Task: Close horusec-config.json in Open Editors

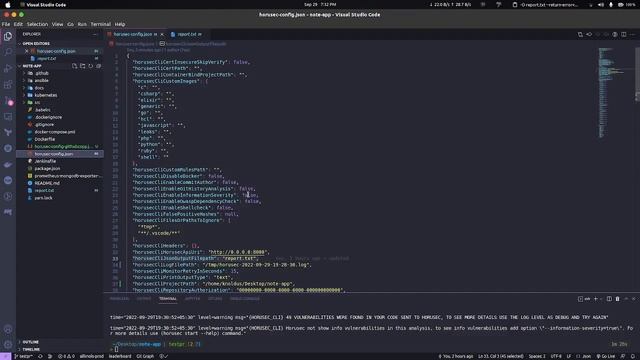Action: click(27, 51)
